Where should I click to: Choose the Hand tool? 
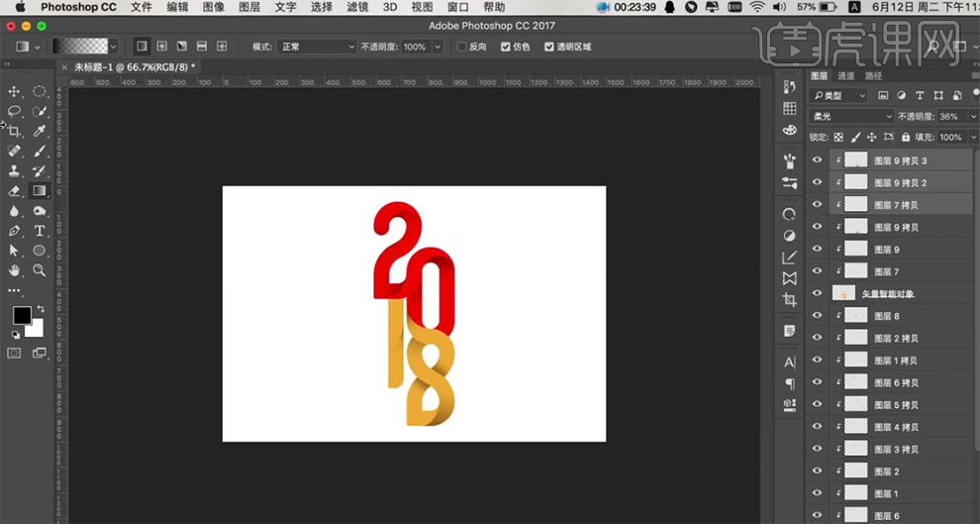point(15,269)
